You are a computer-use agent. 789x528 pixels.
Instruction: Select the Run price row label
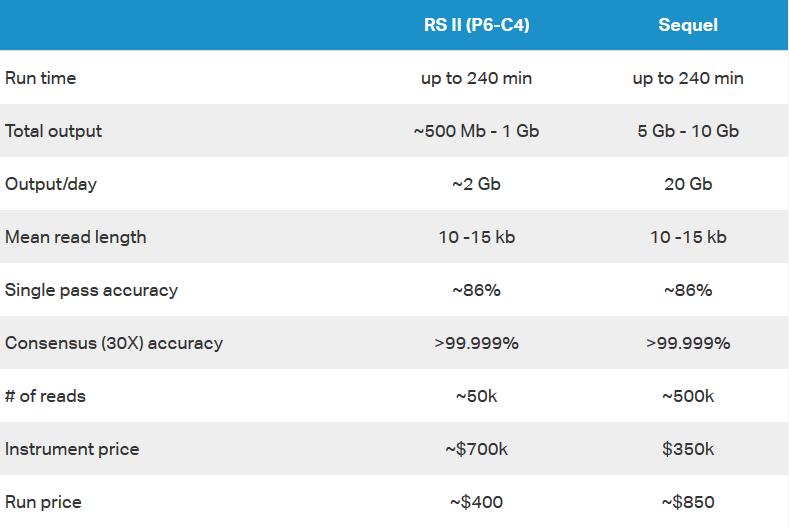click(43, 502)
